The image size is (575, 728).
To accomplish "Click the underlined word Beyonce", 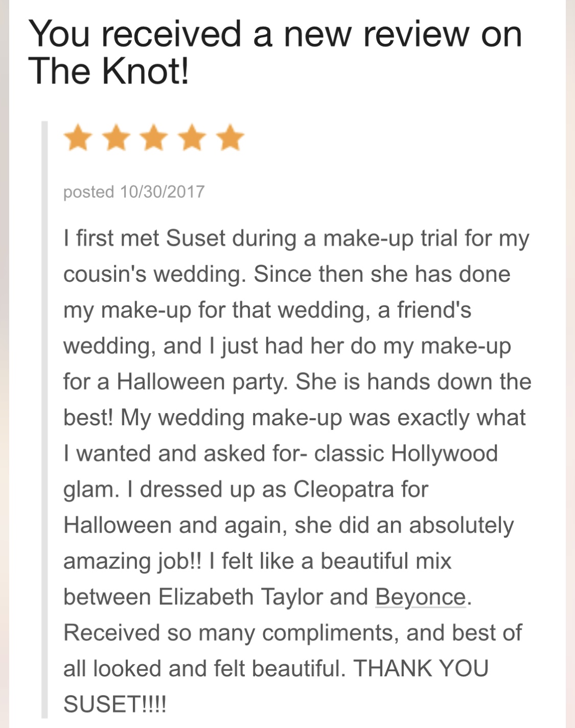I will click(421, 598).
